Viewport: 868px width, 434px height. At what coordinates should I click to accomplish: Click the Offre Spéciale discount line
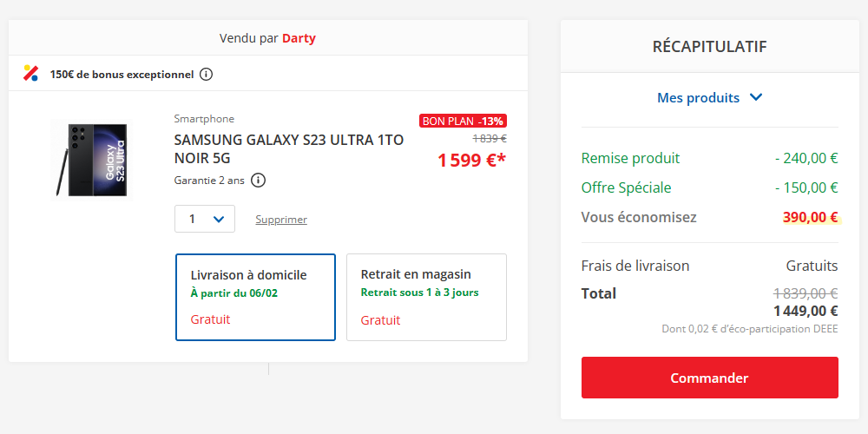(x=710, y=187)
